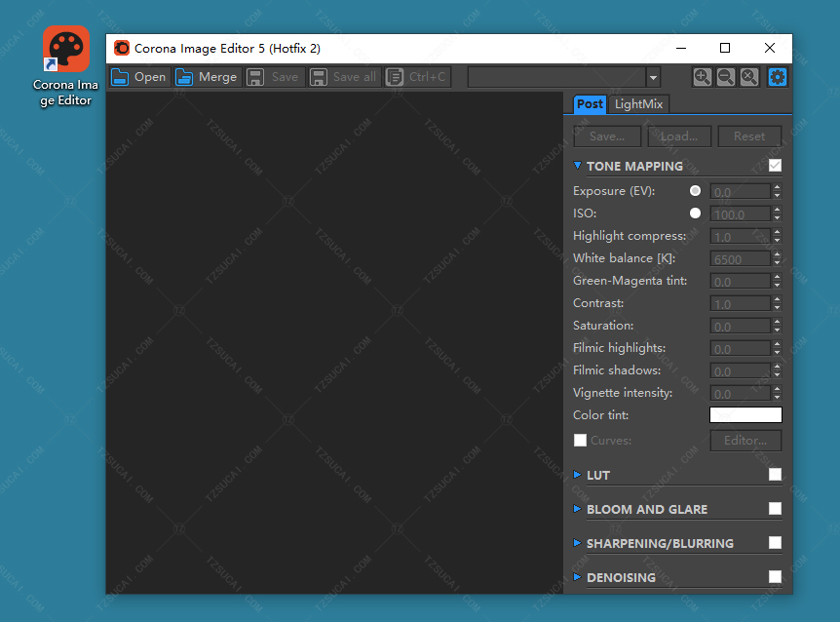The width and height of the screenshot is (840, 622).
Task: Click the Save floppy disk icon
Action: (255, 77)
